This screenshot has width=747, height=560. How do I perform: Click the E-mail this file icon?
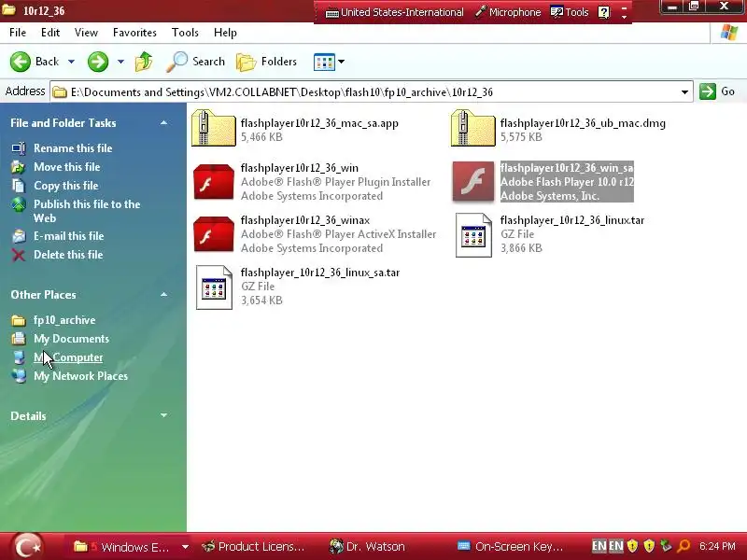tap(19, 236)
